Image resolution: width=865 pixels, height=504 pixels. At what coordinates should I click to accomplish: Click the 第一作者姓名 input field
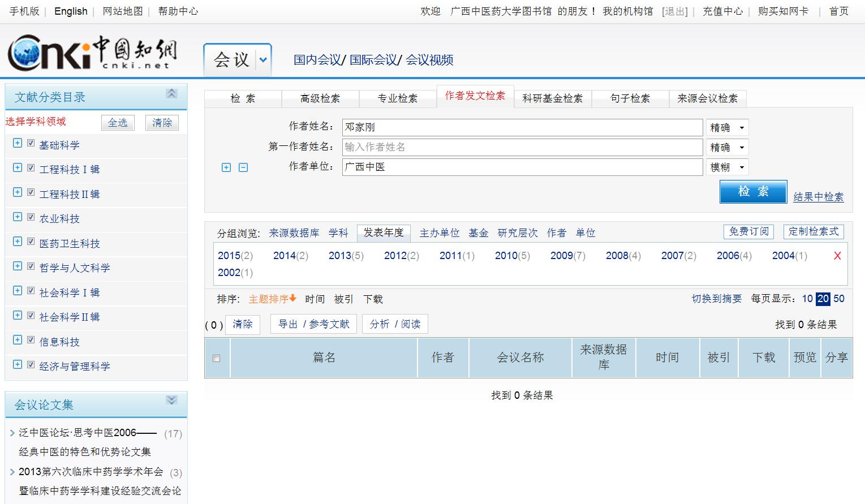pyautogui.click(x=522, y=147)
